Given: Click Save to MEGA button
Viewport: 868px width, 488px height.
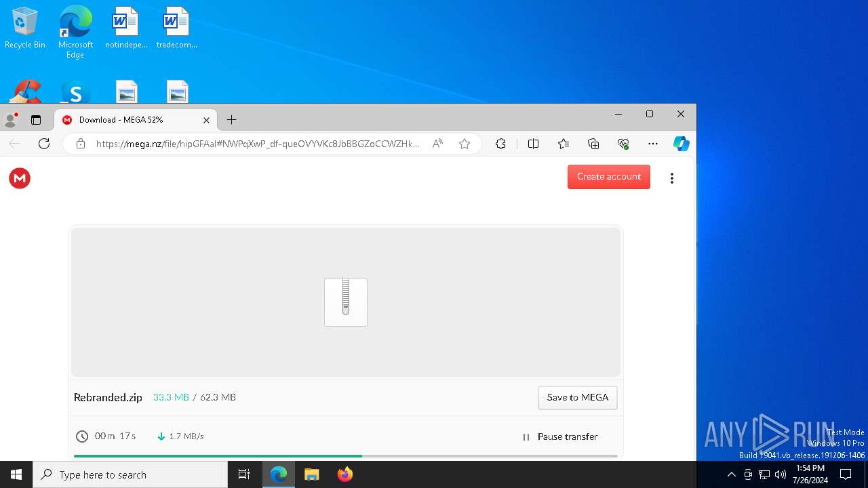Looking at the screenshot, I should click(x=577, y=398).
